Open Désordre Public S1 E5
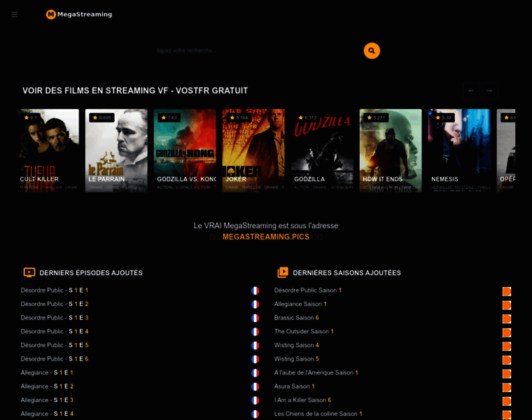This screenshot has width=532, height=420. click(x=55, y=345)
